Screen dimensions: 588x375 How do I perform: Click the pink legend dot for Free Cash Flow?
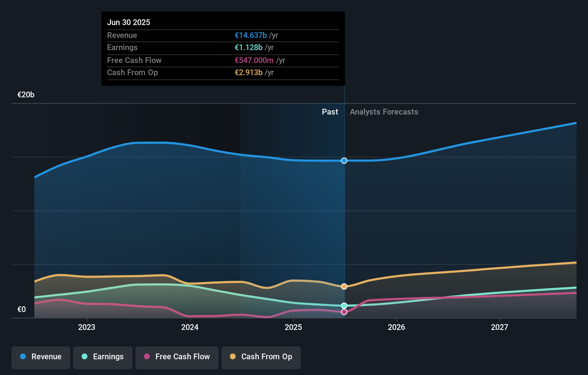(146, 357)
